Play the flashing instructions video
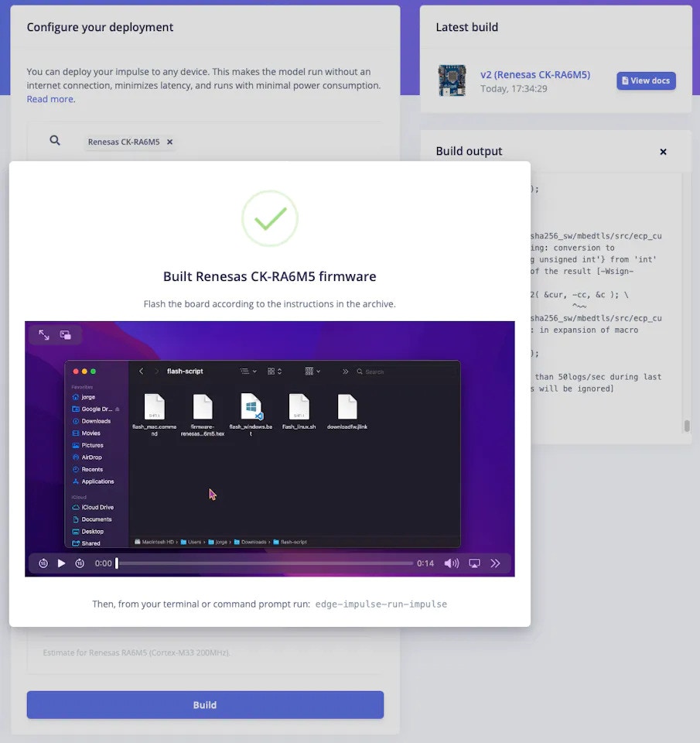This screenshot has width=700, height=743. pos(61,563)
